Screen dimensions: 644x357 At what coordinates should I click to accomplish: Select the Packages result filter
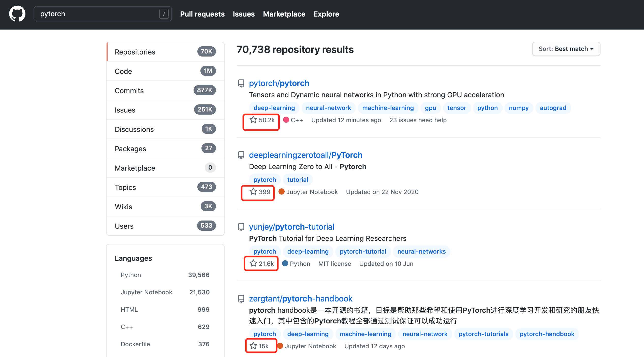pos(165,149)
